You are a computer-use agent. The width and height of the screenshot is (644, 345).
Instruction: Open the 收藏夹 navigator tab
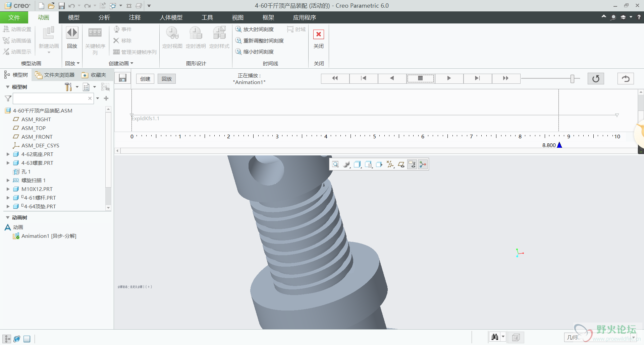coord(94,75)
